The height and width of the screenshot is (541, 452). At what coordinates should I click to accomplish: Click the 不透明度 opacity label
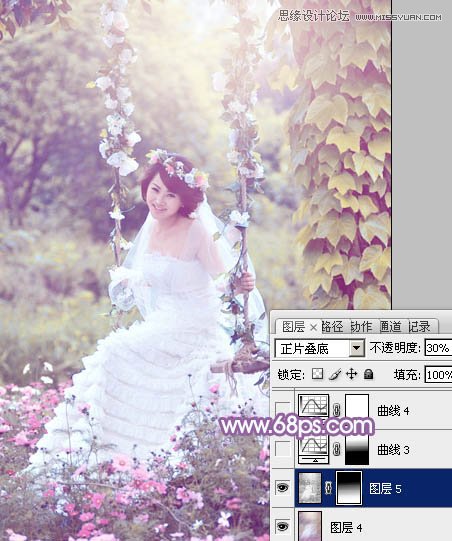point(395,348)
